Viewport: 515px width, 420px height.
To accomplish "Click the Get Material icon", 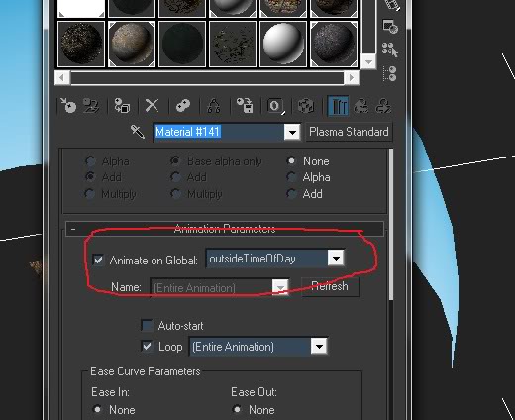I will point(68,106).
